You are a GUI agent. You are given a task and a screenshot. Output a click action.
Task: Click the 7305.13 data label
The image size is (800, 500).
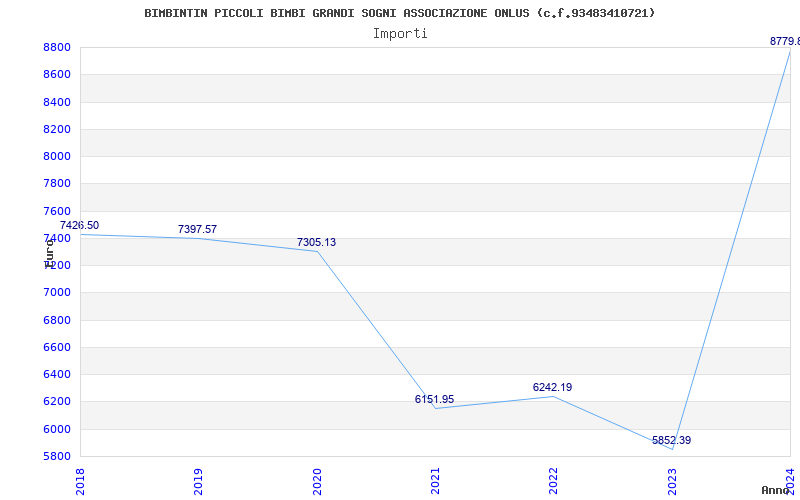pos(316,242)
